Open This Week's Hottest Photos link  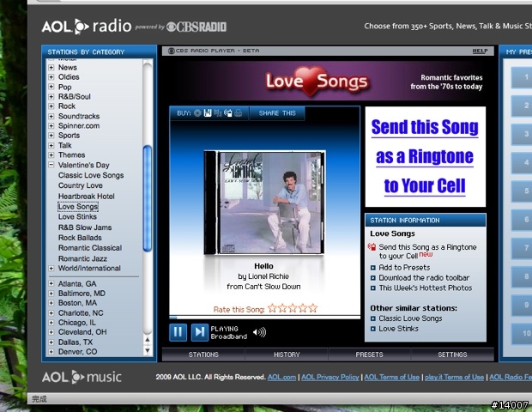coord(425,288)
